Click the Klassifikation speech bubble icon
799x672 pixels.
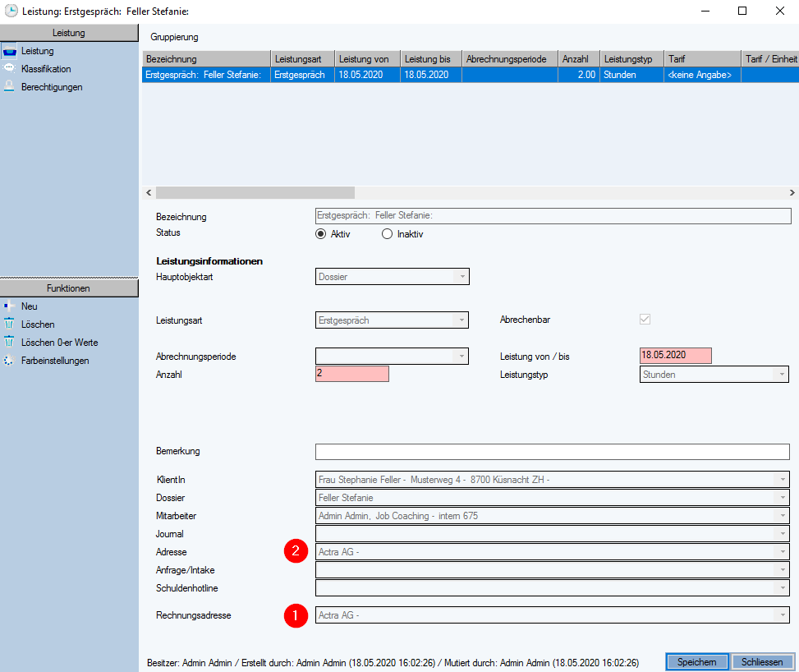[x=9, y=68]
